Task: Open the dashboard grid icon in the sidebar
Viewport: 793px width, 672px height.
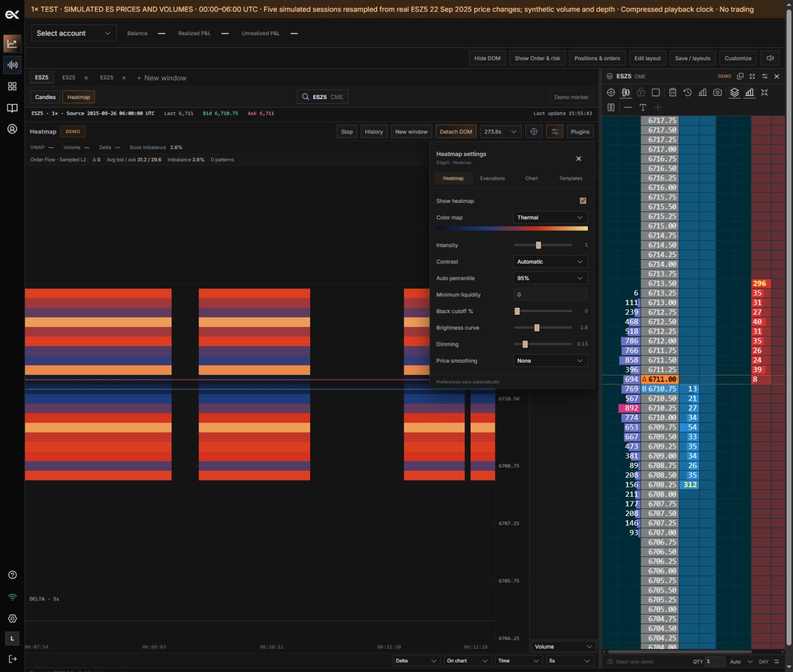Action: 12,87
